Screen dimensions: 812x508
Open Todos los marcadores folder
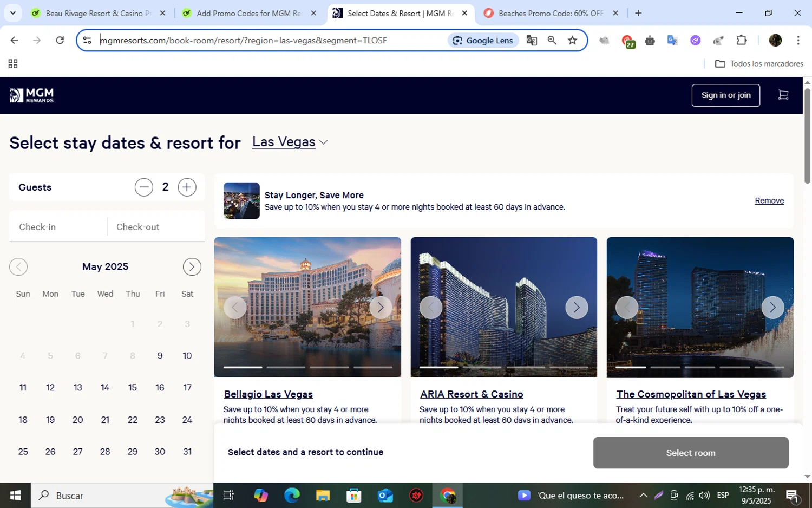click(759, 64)
